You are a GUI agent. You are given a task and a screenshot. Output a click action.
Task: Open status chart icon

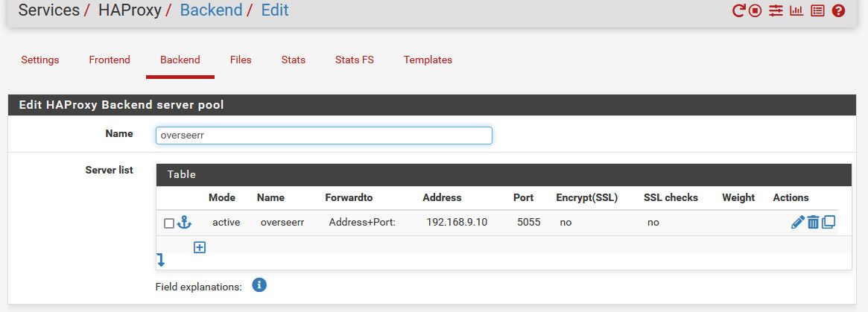click(x=796, y=10)
